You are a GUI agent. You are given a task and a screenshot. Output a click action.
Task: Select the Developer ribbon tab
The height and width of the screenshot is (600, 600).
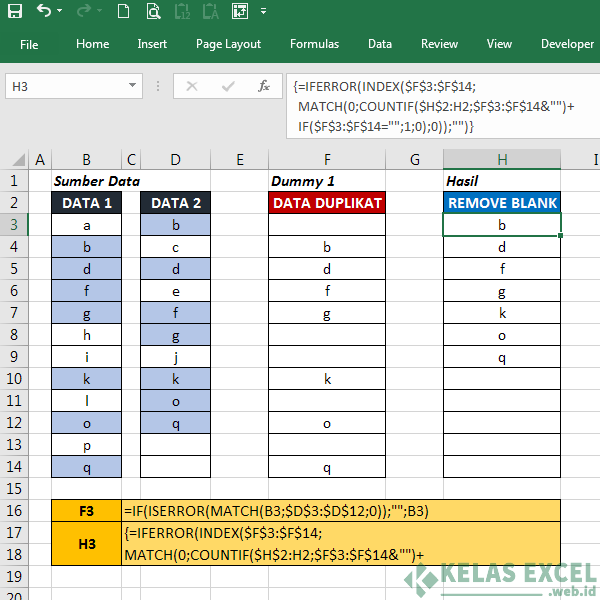pyautogui.click(x=567, y=44)
